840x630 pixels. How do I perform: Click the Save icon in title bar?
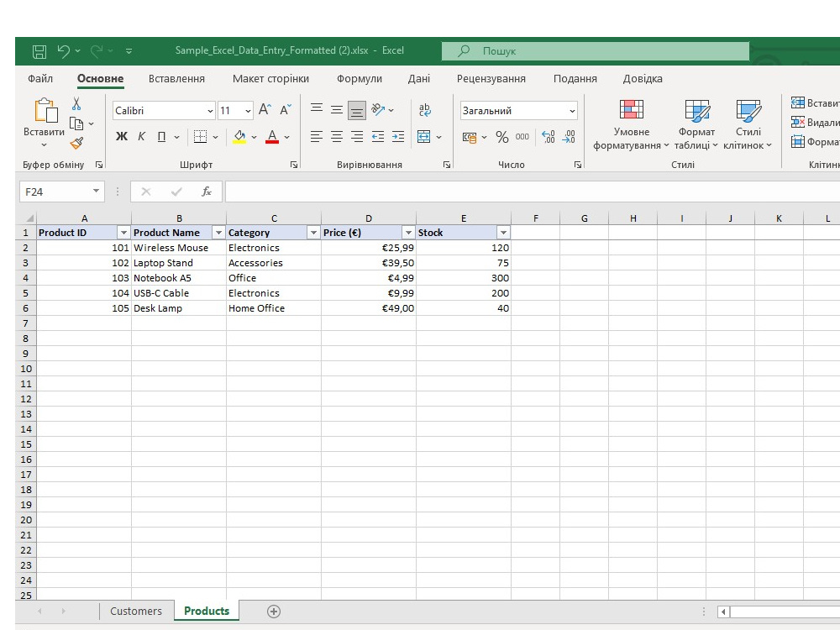point(39,51)
